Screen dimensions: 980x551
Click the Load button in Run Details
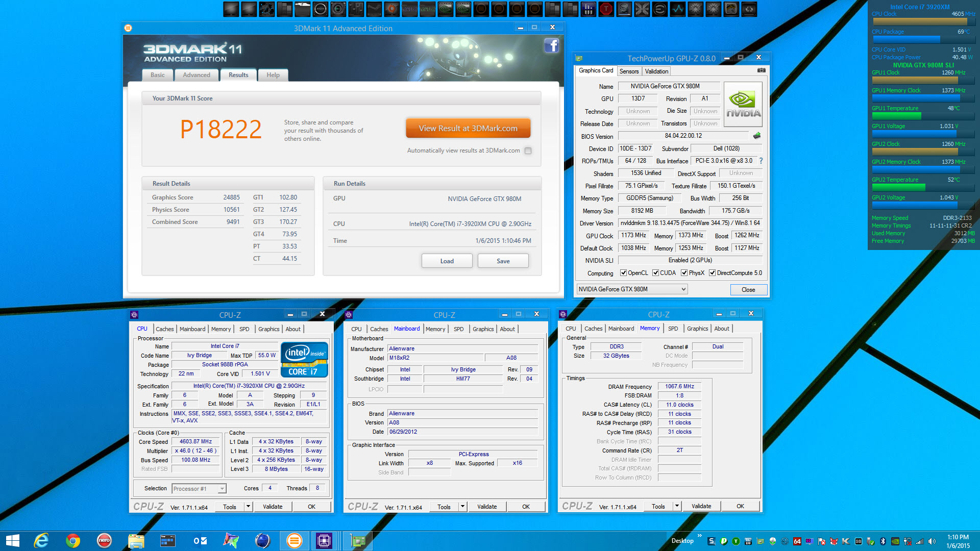coord(447,261)
